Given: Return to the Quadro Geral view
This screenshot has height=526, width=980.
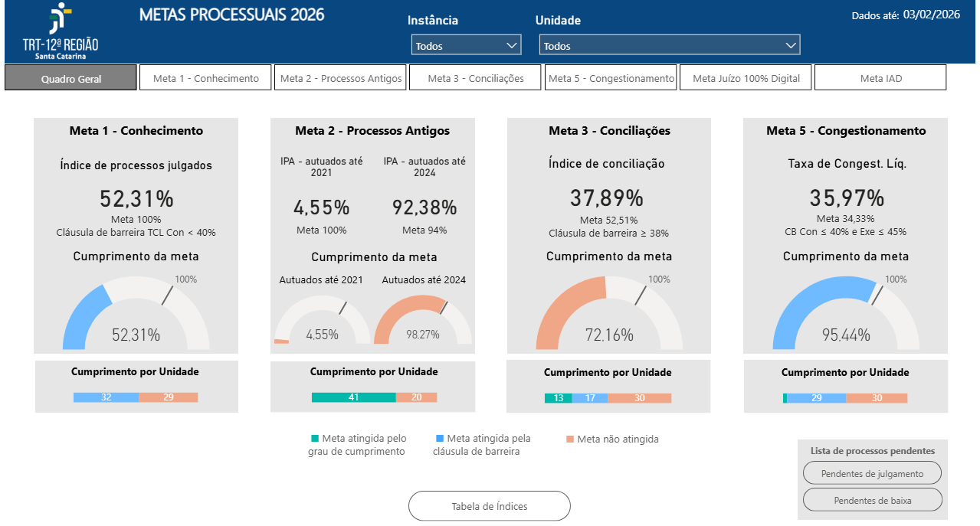Looking at the screenshot, I should coord(70,77).
